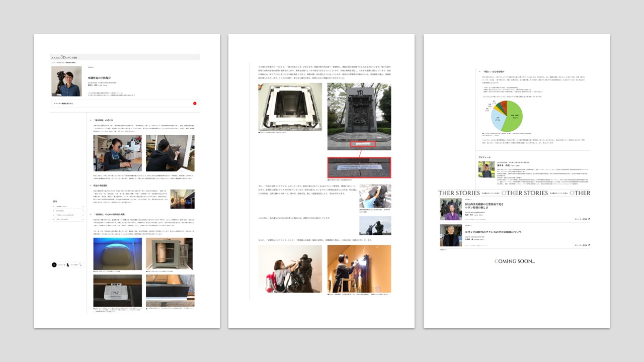
Task: Click the 目次 heading
Action: (x=55, y=201)
